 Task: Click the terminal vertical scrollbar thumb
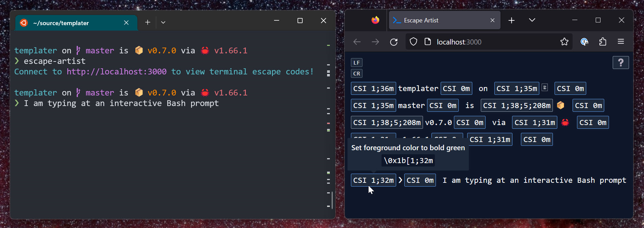(332, 200)
